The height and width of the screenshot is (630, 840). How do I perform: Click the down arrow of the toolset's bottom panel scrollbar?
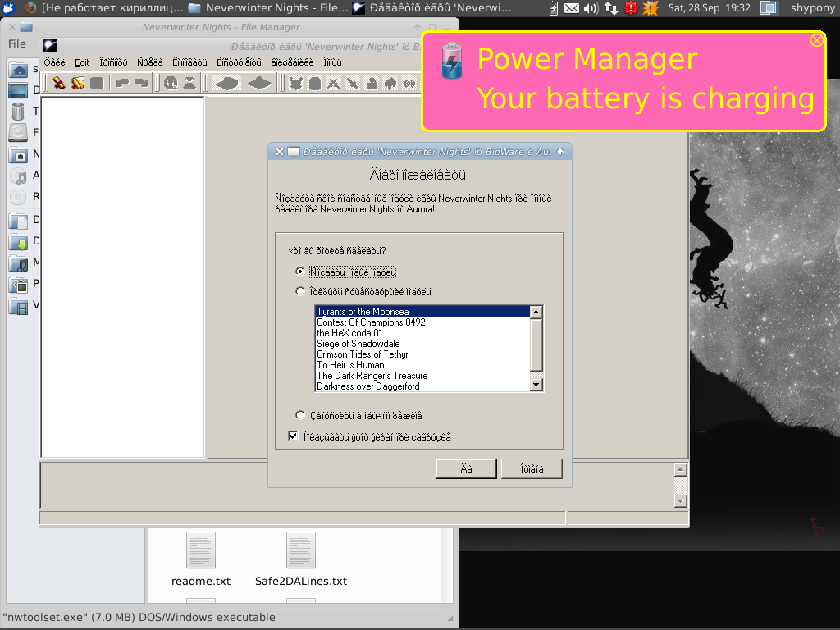pyautogui.click(x=680, y=501)
